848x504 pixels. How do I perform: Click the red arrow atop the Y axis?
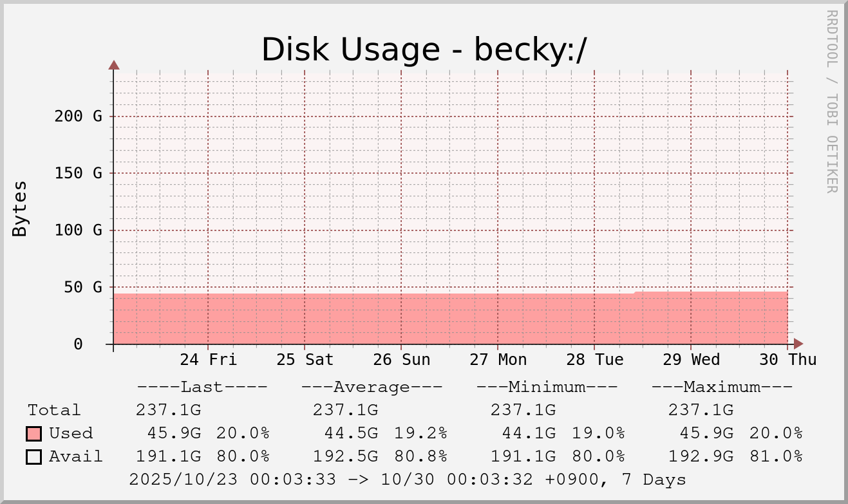(114, 64)
